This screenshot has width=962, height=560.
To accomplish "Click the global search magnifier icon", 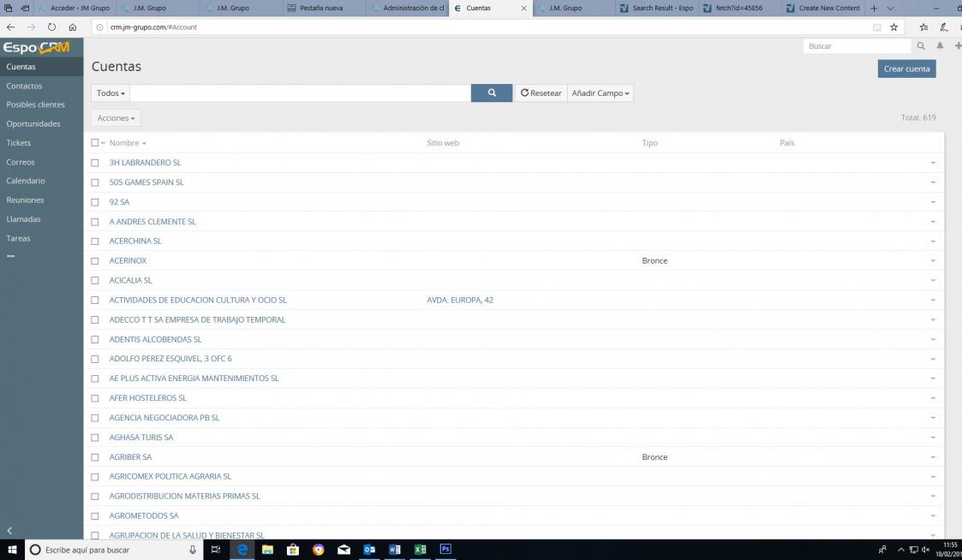I will 921,46.
